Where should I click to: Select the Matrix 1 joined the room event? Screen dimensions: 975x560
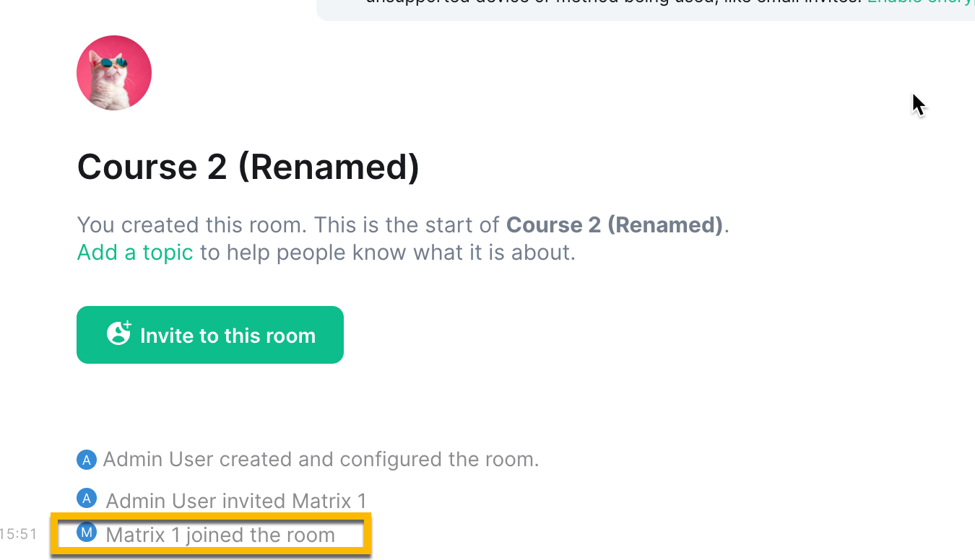coord(210,535)
